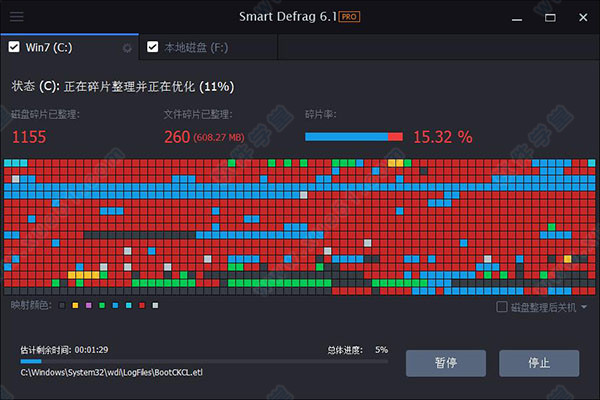Select the green legend color swatch

(102, 305)
